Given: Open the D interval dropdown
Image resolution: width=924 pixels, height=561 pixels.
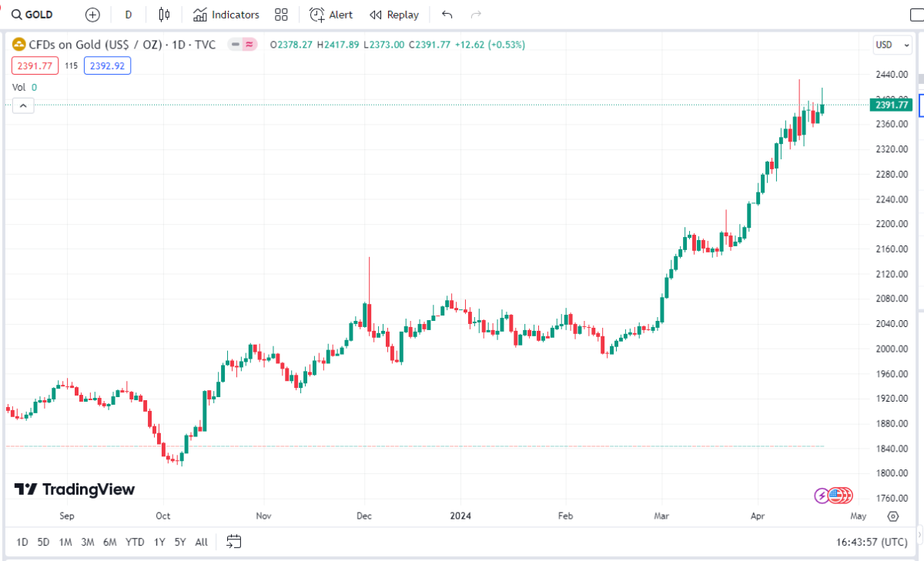Looking at the screenshot, I should pyautogui.click(x=129, y=15).
